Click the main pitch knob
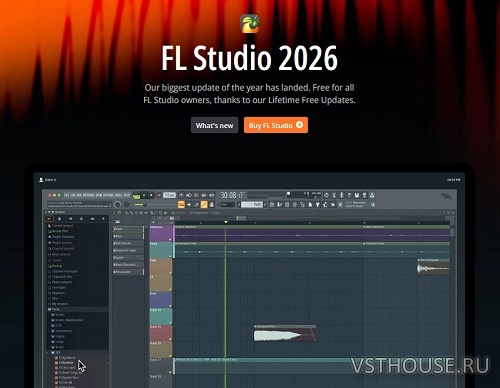Image resolution: width=500 pixels, height=388 pixels. tap(127, 205)
